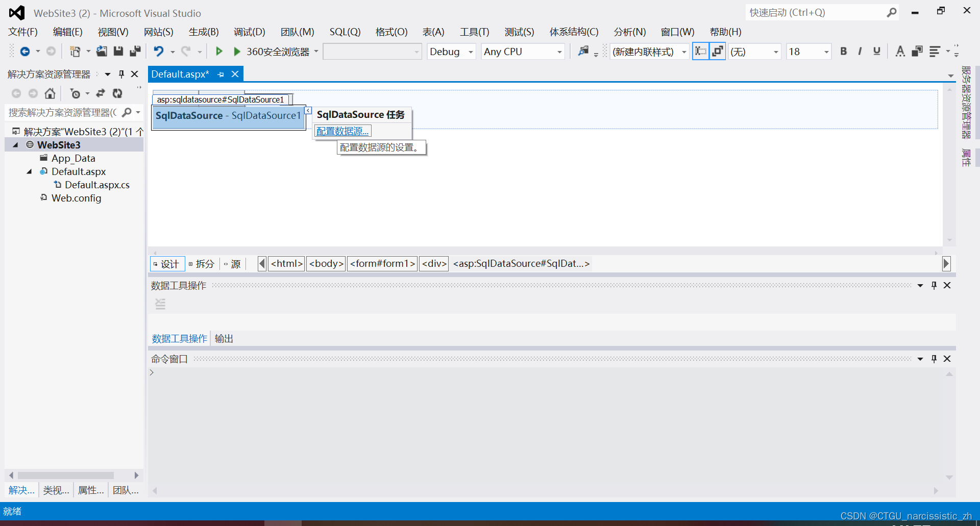Image resolution: width=980 pixels, height=526 pixels.
Task: Open the 文件(F) menu
Action: 23,32
